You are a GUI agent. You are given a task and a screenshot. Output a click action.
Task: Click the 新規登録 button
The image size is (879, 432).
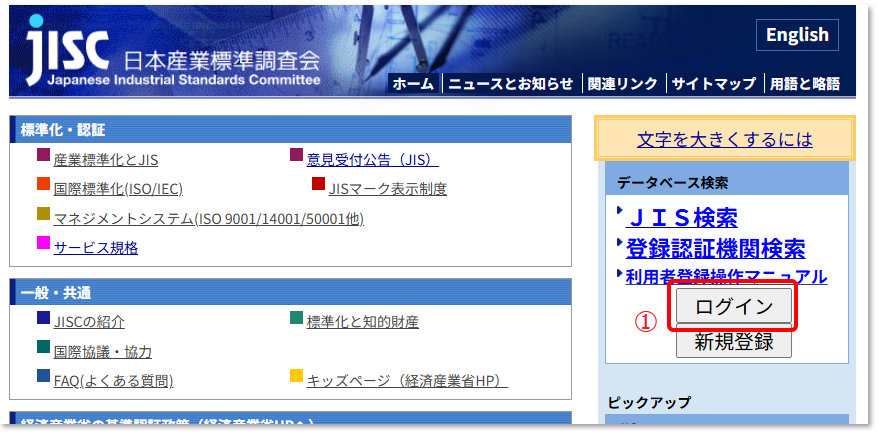(x=734, y=341)
